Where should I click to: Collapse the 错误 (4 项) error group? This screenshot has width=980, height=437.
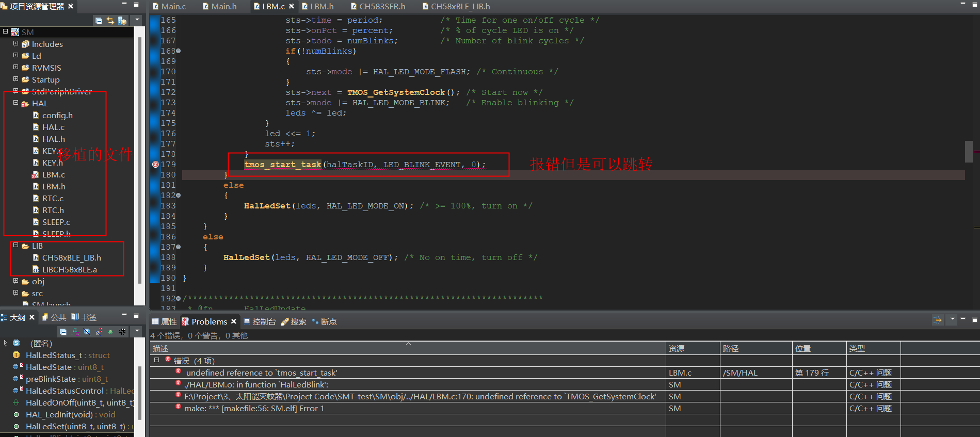156,360
